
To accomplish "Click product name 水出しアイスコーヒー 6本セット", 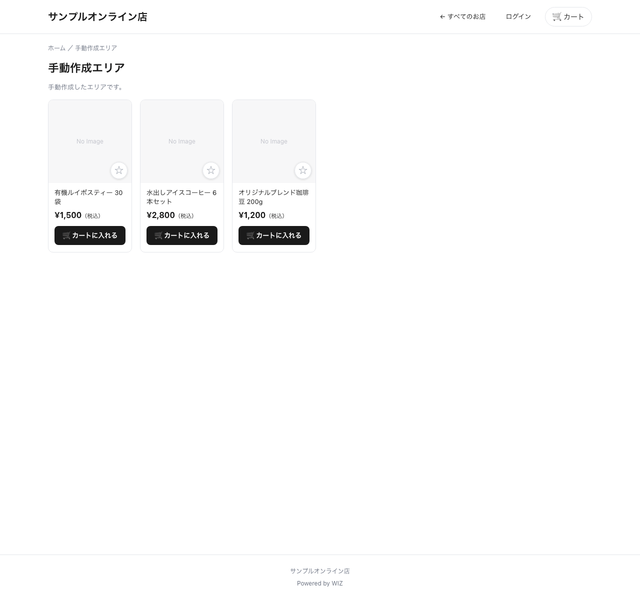I will click(x=182, y=197).
